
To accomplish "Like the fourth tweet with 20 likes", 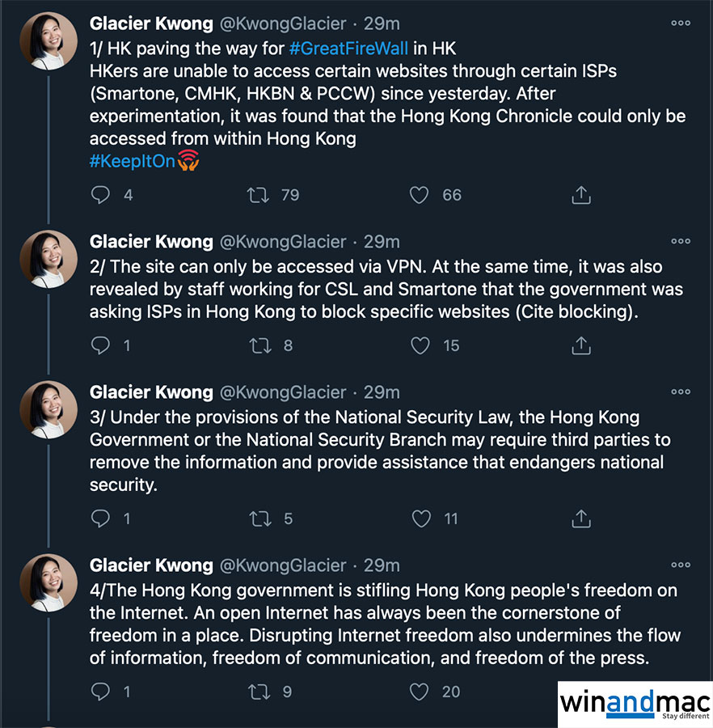I will tap(420, 692).
